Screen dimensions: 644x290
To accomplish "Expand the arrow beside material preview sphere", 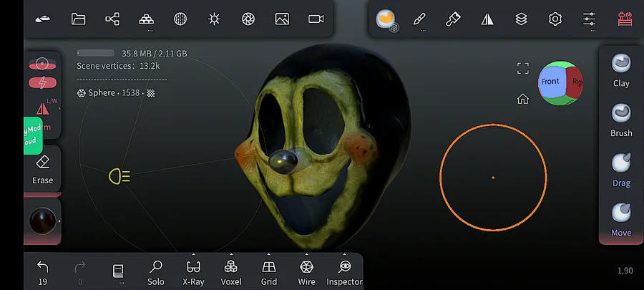I will pos(59,221).
